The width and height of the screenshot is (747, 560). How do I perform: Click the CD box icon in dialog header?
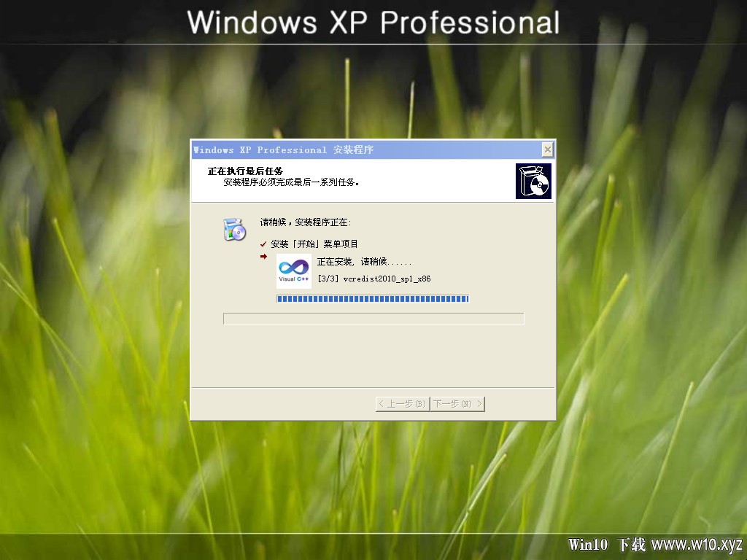(x=533, y=181)
